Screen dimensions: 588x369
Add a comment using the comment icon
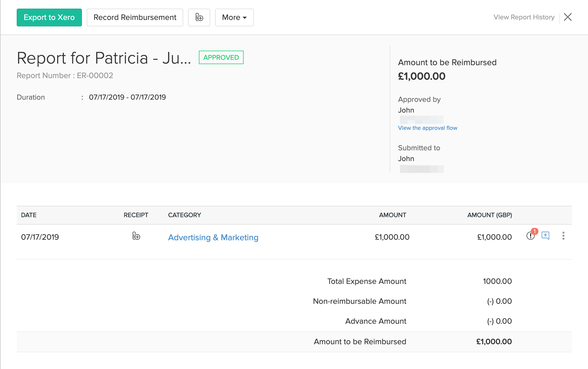pos(545,236)
